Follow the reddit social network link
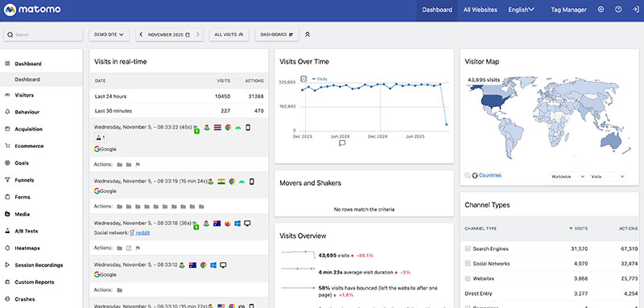 coord(143,232)
